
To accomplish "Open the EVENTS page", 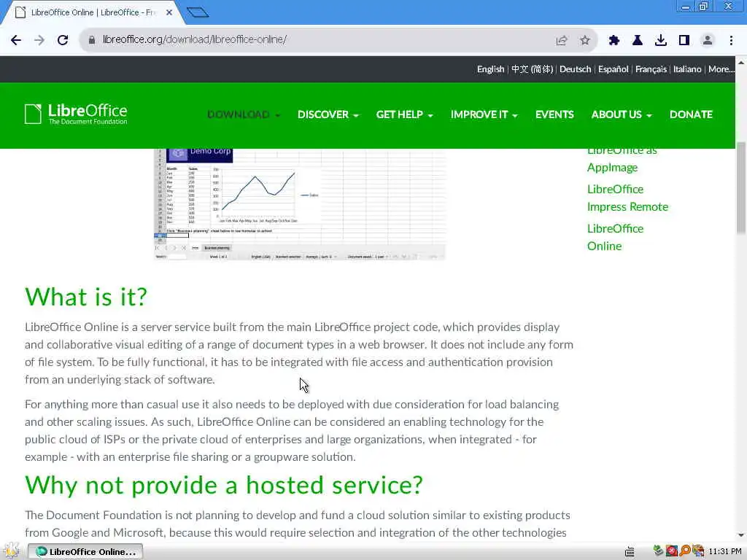I will [554, 114].
